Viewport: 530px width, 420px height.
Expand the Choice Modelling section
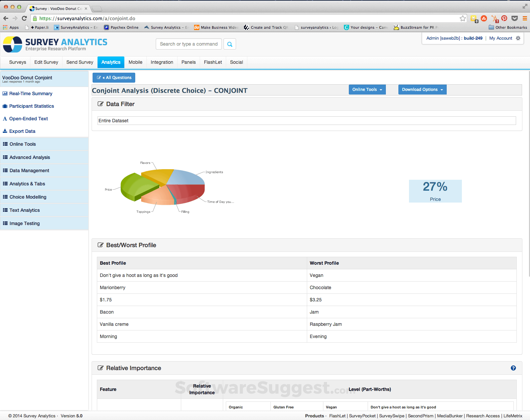click(27, 197)
